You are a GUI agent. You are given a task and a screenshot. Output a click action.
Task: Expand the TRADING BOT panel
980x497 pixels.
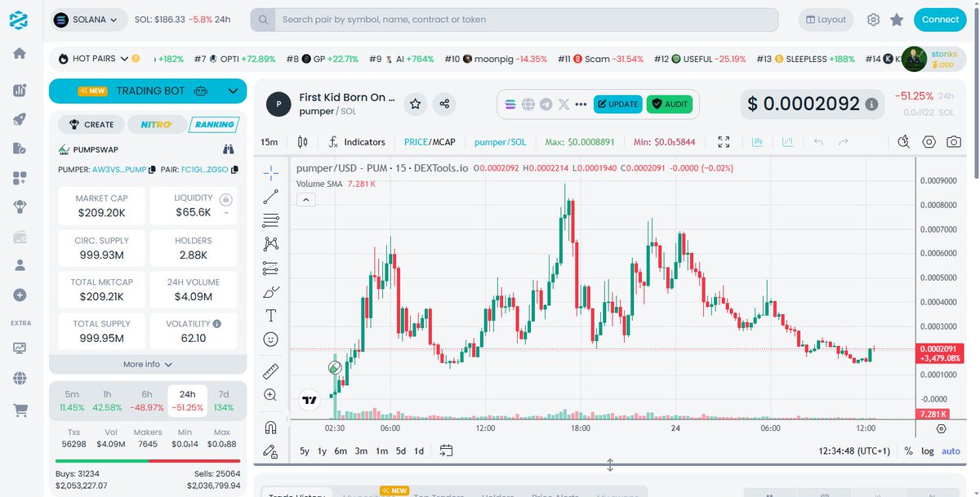pos(148,91)
